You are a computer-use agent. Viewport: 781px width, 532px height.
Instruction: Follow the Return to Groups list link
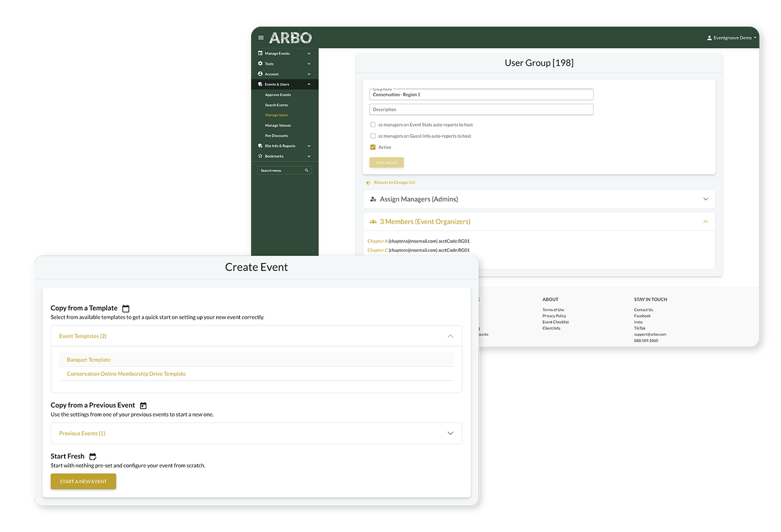coord(395,183)
